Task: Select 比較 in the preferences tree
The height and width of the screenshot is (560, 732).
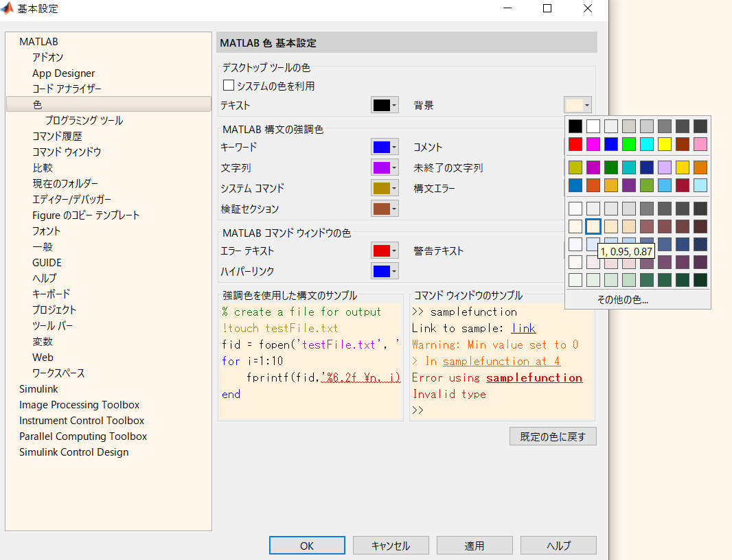Action: tap(43, 167)
